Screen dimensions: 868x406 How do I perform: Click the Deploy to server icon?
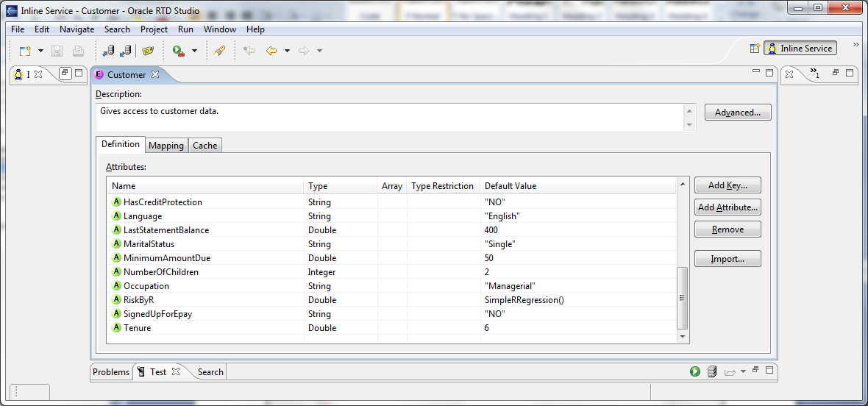click(108, 51)
